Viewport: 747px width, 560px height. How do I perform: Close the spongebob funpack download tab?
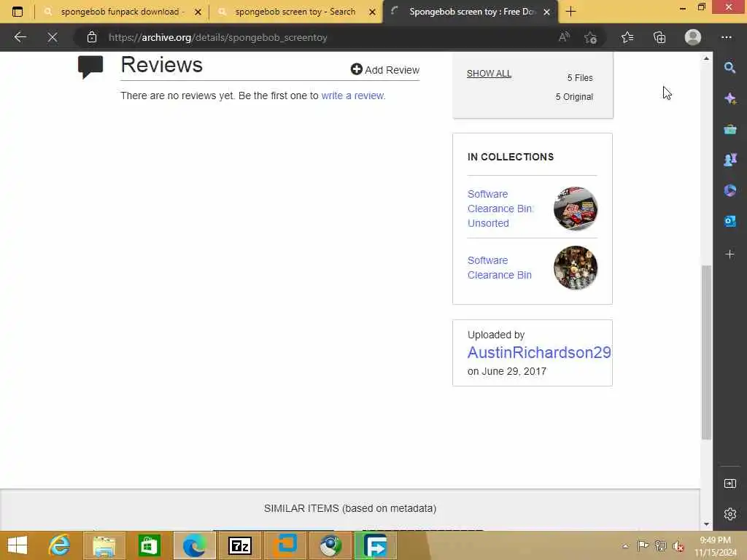pyautogui.click(x=198, y=12)
